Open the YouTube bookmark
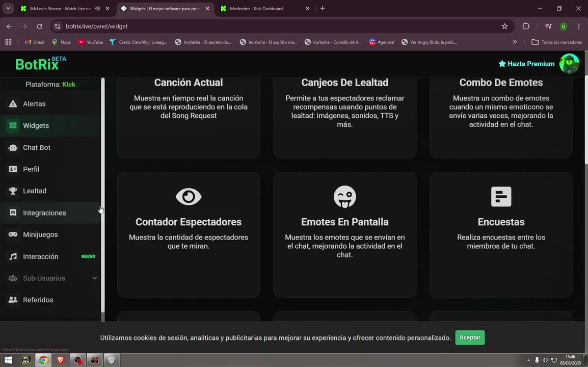The height and width of the screenshot is (367, 588). click(x=90, y=42)
